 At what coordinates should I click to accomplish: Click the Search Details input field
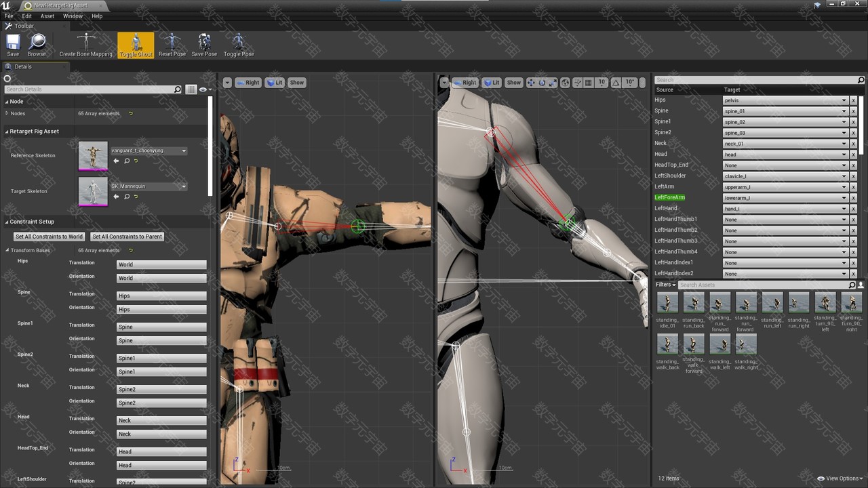[x=90, y=89]
